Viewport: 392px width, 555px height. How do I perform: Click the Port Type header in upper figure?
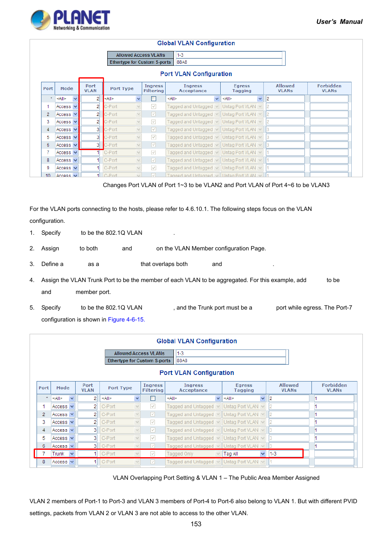[x=122, y=88]
